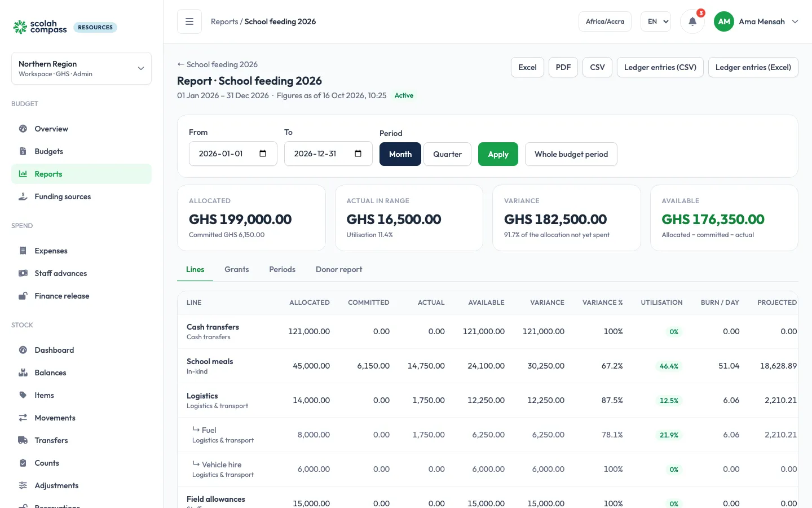Click the Whole budget period button

pyautogui.click(x=571, y=154)
